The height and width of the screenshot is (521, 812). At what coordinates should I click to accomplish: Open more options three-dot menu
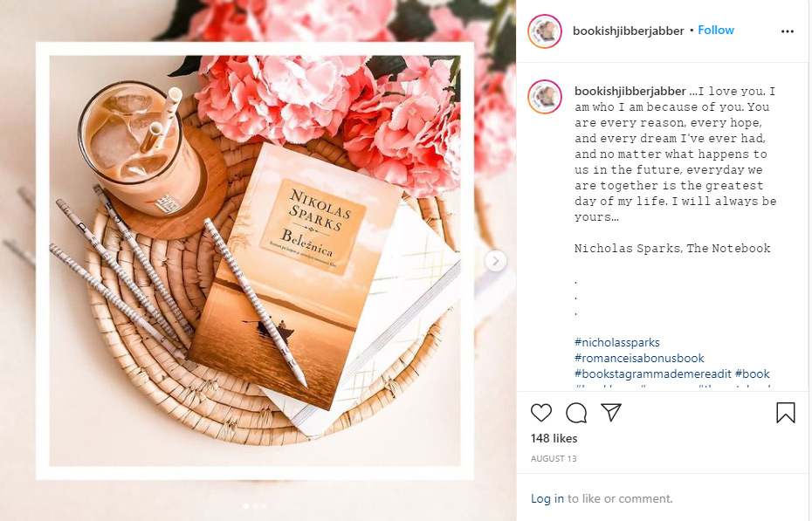pyautogui.click(x=788, y=31)
